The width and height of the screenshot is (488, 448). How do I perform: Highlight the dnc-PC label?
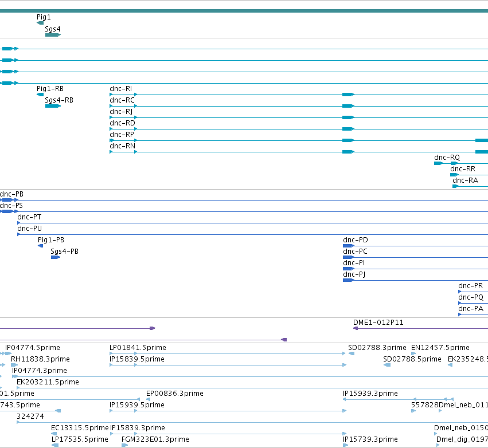coord(355,251)
